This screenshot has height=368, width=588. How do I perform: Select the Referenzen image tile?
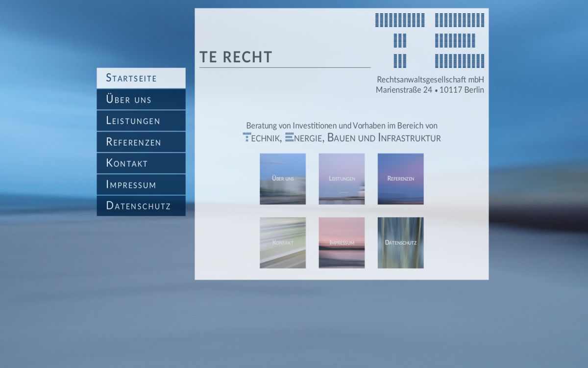pyautogui.click(x=400, y=179)
